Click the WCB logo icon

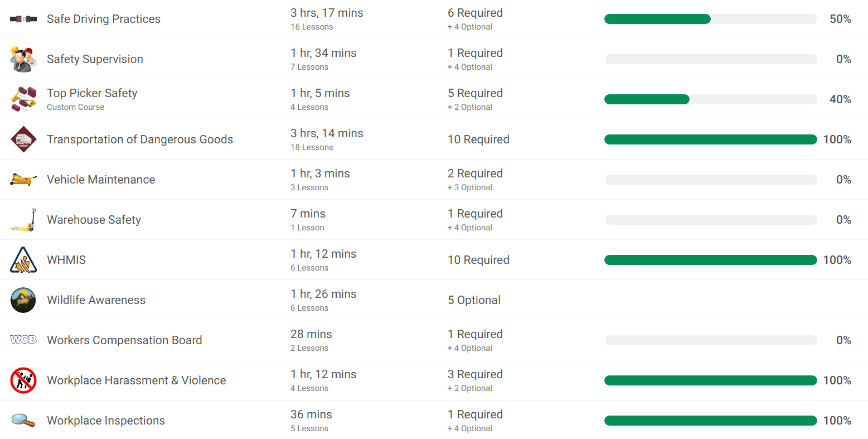click(x=23, y=340)
